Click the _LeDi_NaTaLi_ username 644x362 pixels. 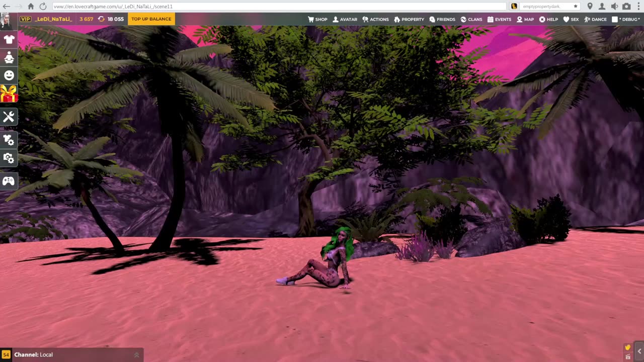click(54, 19)
